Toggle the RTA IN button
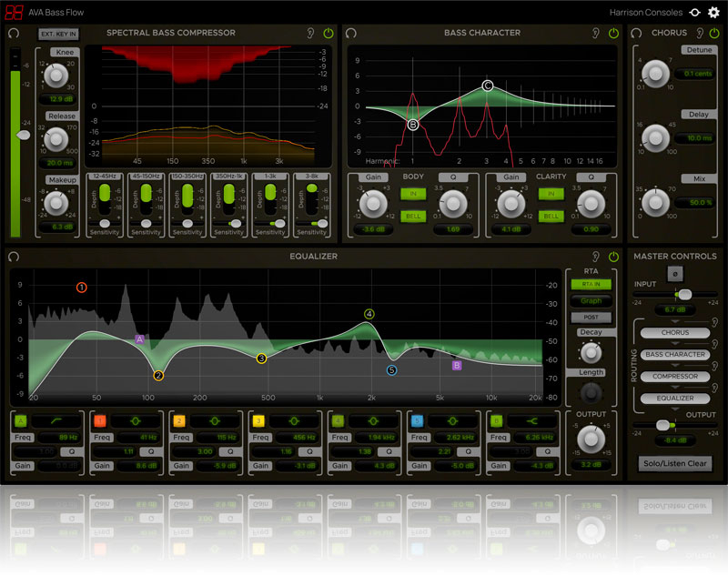The height and width of the screenshot is (576, 728). [591, 285]
